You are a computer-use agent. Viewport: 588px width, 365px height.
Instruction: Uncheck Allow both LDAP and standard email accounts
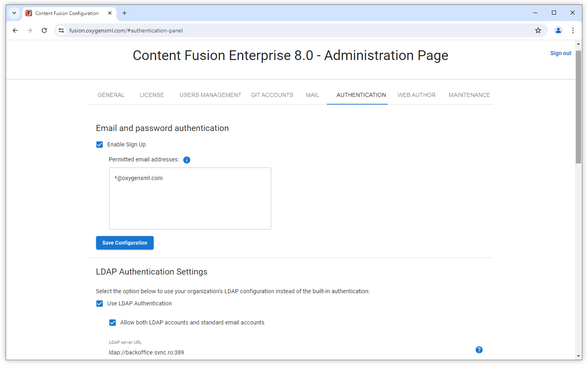click(112, 322)
